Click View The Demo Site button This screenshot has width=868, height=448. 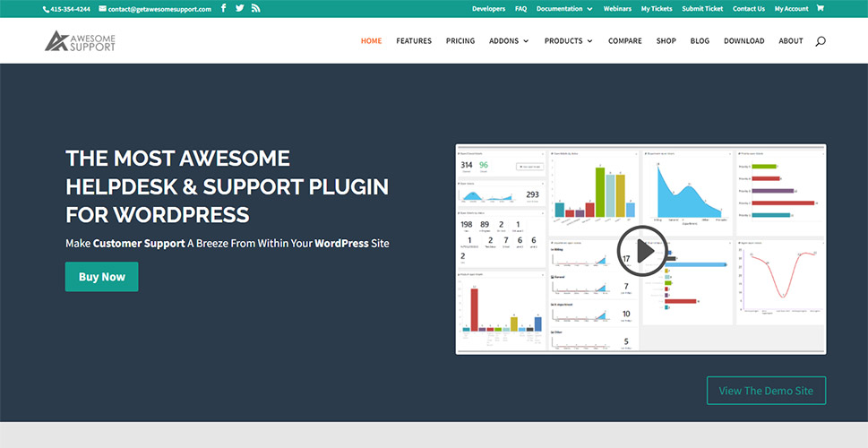766,391
